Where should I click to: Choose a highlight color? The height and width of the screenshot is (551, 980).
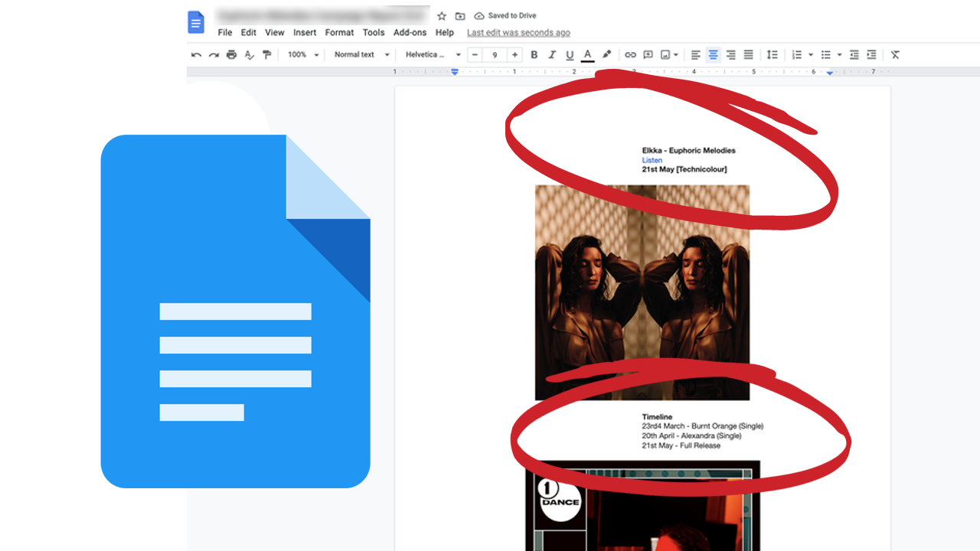(x=606, y=55)
